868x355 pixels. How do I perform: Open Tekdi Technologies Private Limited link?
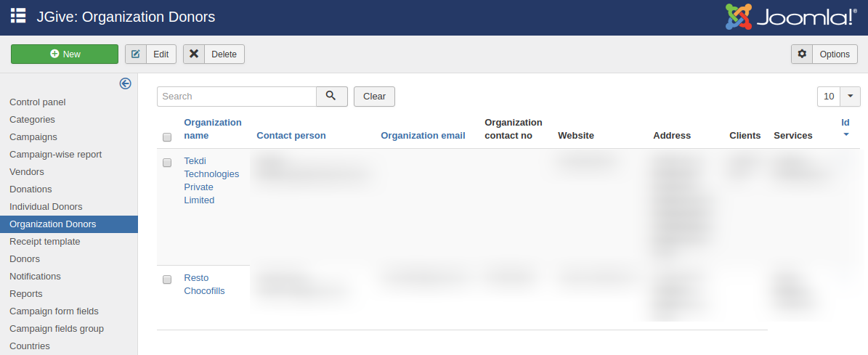click(x=211, y=180)
